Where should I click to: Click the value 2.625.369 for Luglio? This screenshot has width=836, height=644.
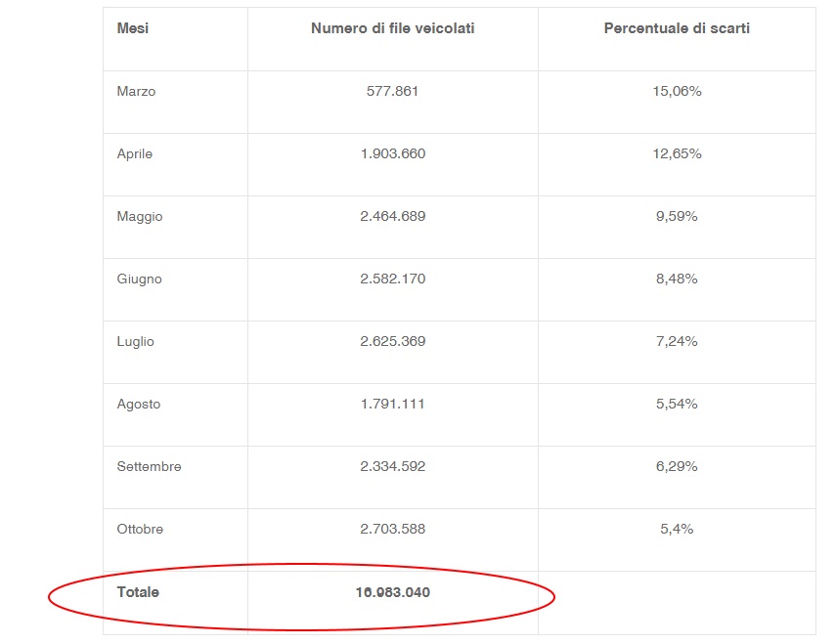point(392,341)
